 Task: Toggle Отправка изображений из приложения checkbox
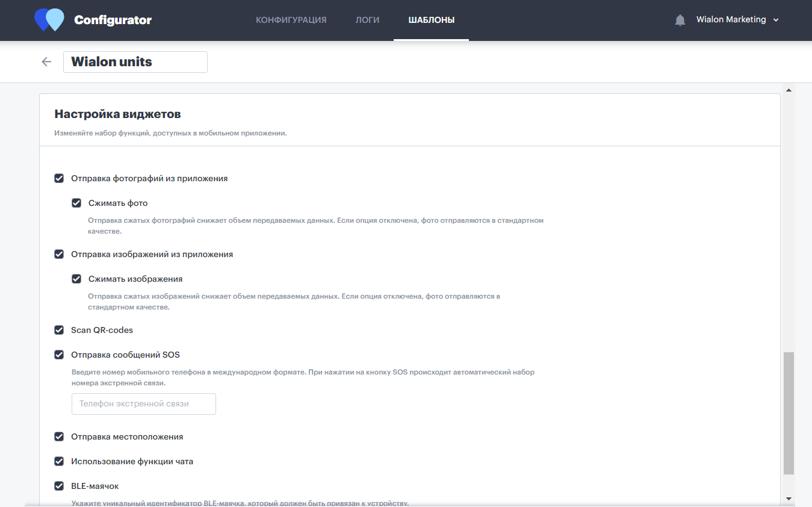coord(59,254)
